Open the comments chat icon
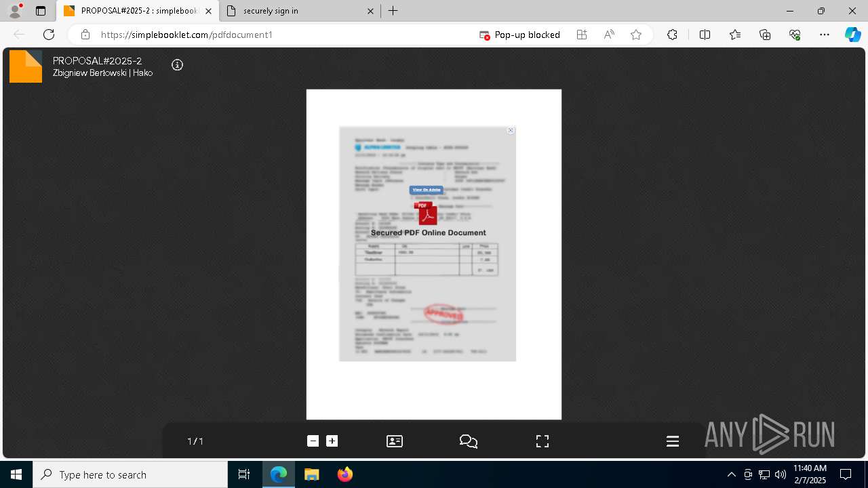The image size is (868, 488). coord(469,441)
